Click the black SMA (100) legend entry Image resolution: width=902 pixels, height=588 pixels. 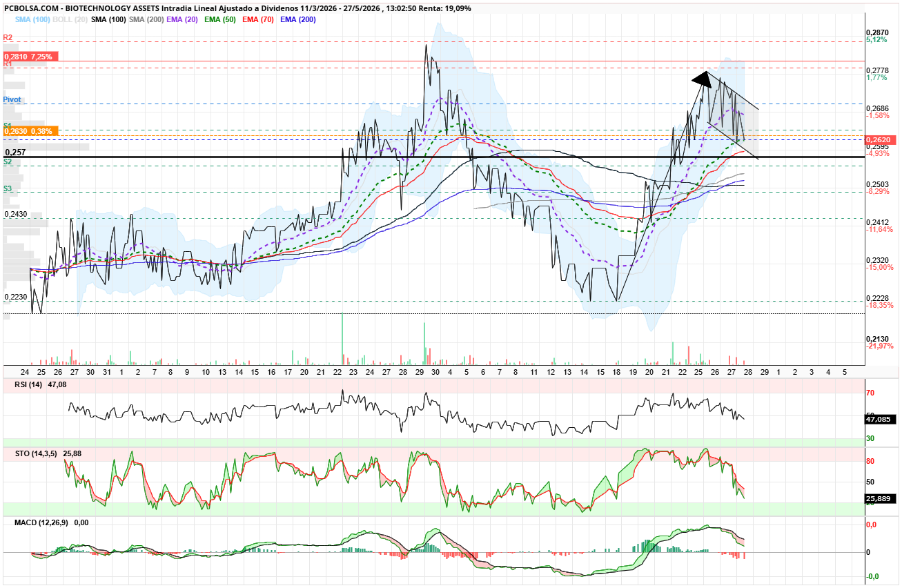click(x=108, y=19)
